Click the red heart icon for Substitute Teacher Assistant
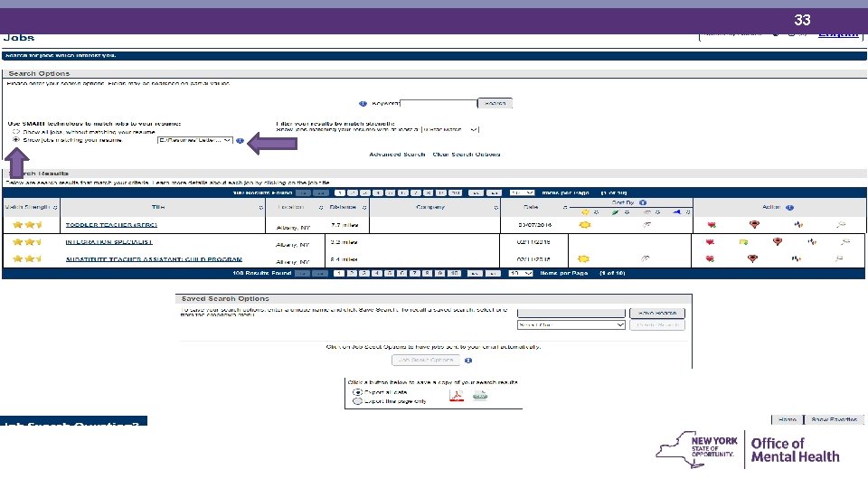The height and width of the screenshot is (488, 868). 710,258
